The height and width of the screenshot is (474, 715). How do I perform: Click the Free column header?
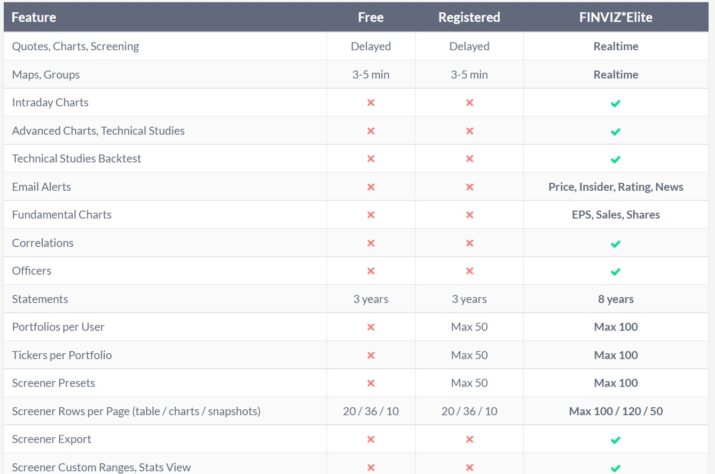[371, 17]
